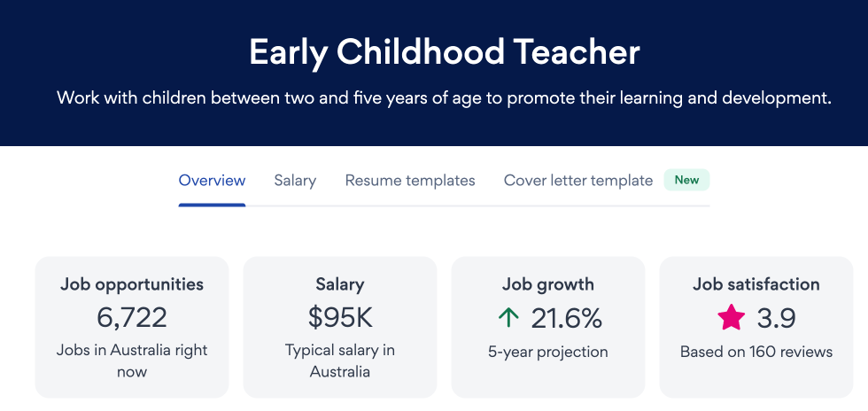Click Typical salary in Australia text

click(x=340, y=361)
